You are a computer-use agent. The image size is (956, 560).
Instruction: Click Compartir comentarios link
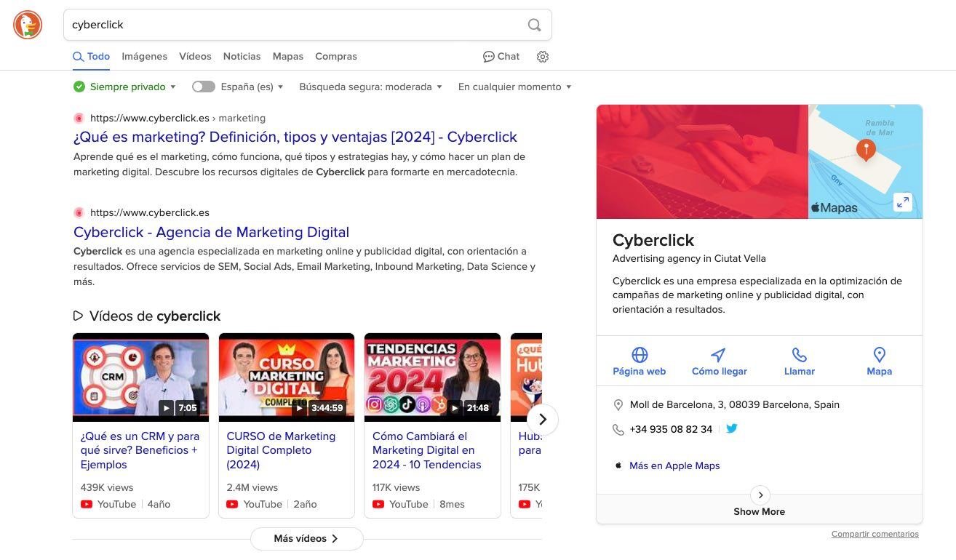(x=875, y=534)
